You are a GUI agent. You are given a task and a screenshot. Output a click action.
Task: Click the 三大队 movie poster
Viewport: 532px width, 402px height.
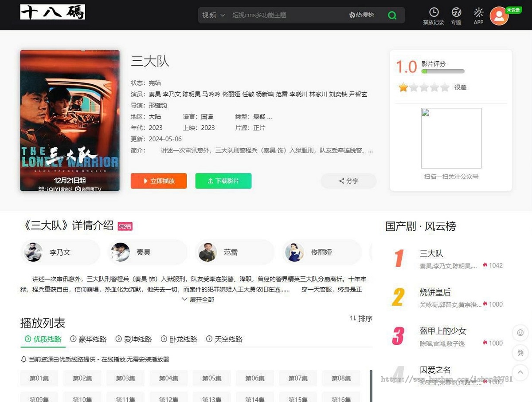click(x=70, y=120)
